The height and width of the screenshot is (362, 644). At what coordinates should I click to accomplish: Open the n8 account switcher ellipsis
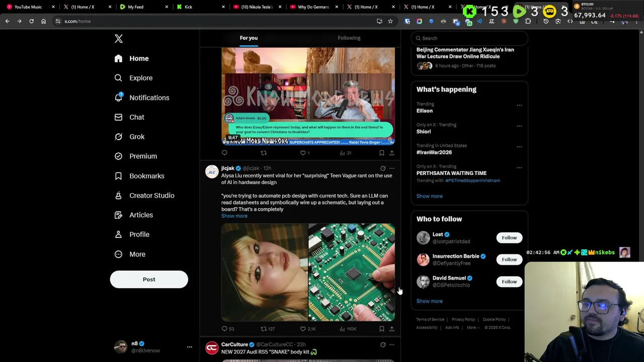pyautogui.click(x=190, y=347)
